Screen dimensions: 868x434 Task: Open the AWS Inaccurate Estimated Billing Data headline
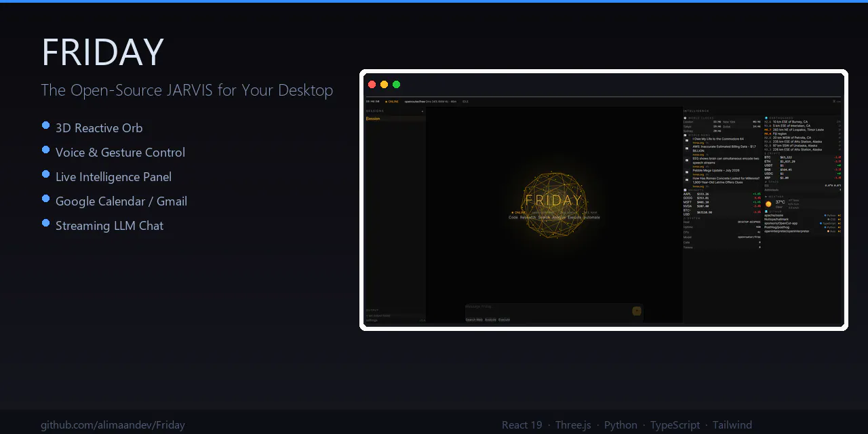(724, 149)
